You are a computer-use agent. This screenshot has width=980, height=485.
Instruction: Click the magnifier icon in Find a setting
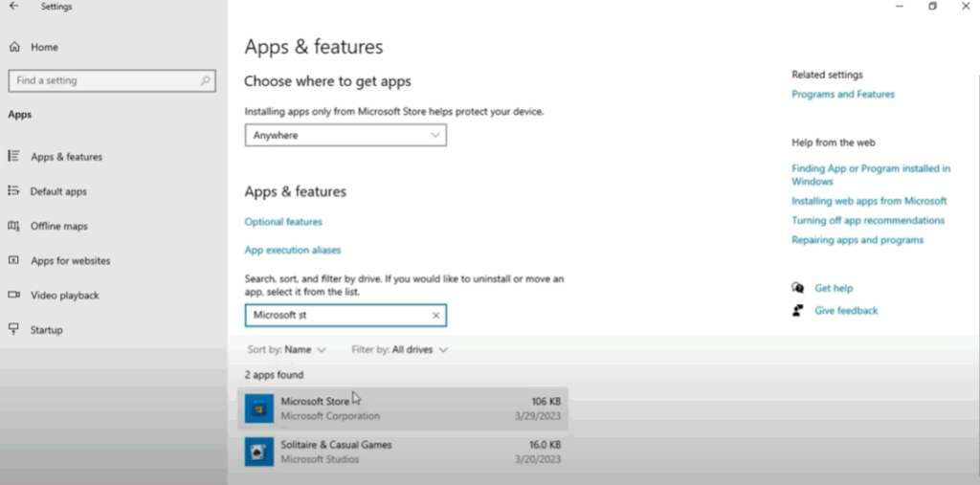tap(205, 80)
